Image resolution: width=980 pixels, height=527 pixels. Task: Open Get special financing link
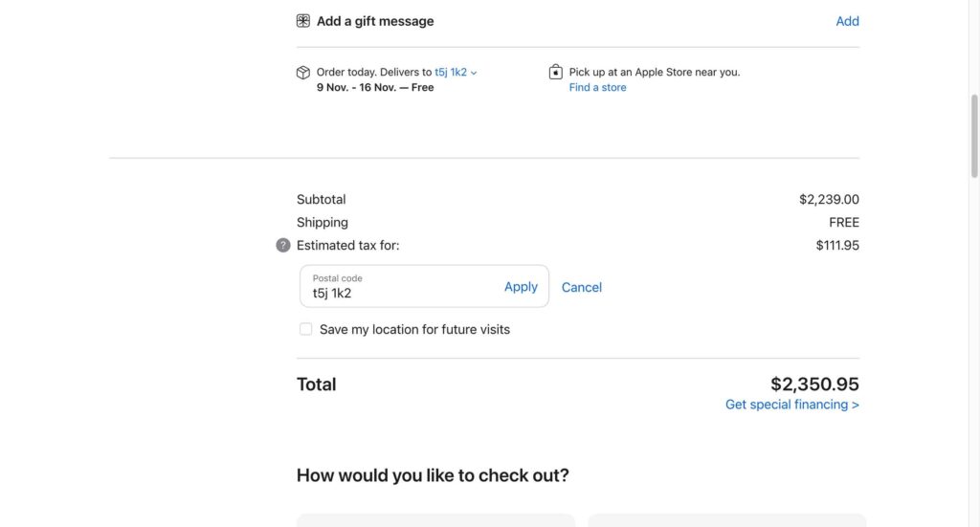(791, 405)
